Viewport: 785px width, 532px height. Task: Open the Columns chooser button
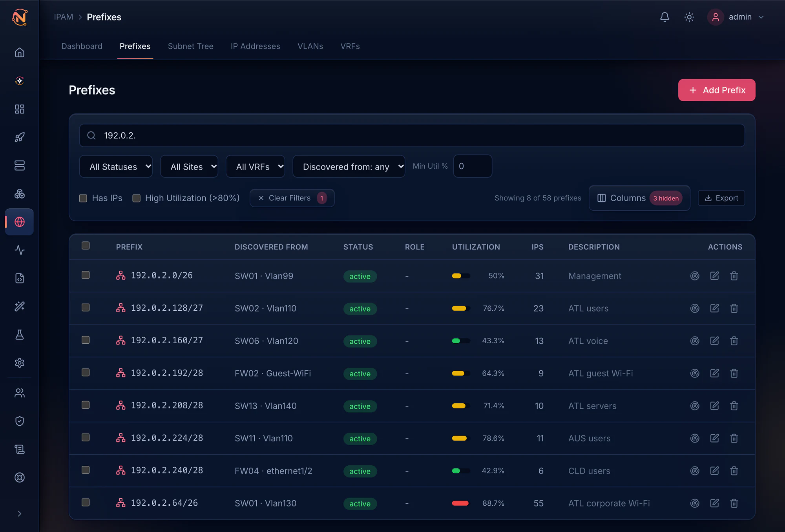pyautogui.click(x=639, y=198)
